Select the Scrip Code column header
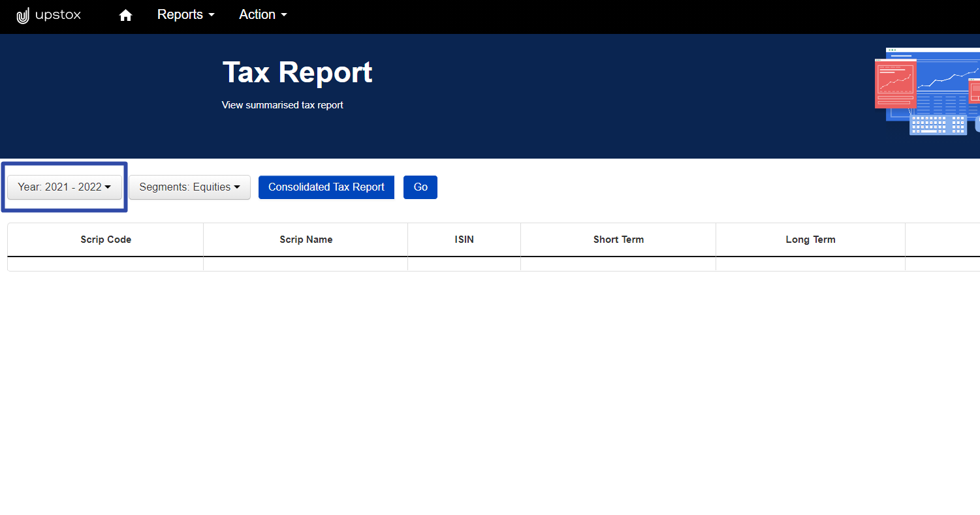Image resolution: width=980 pixels, height=515 pixels. click(x=106, y=240)
